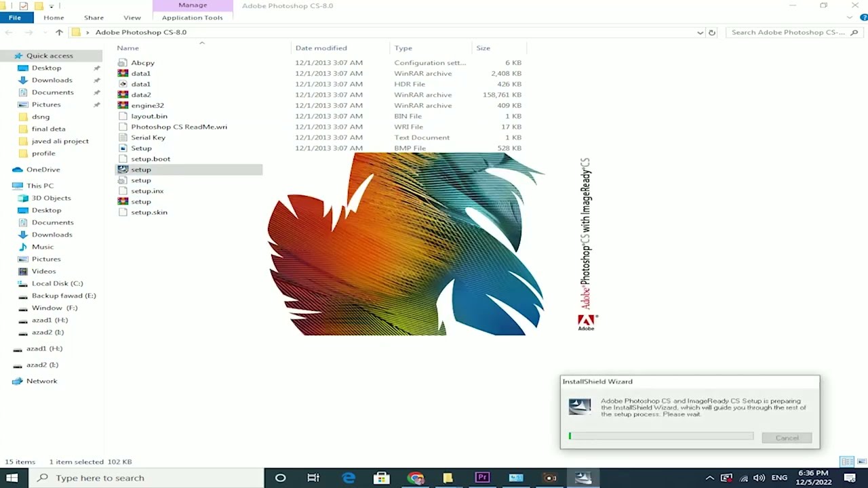This screenshot has width=868, height=488.
Task: Open the Windows Start menu
Action: [x=12, y=478]
